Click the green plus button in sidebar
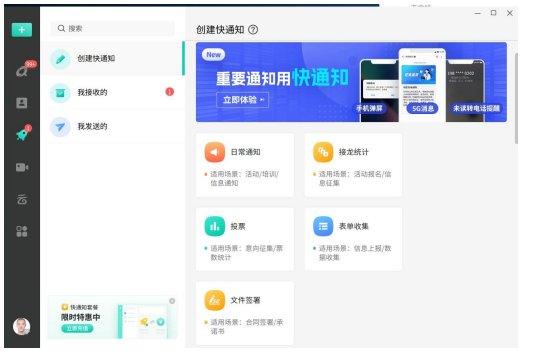Image resolution: width=542 pixels, height=360 pixels. coord(22,30)
